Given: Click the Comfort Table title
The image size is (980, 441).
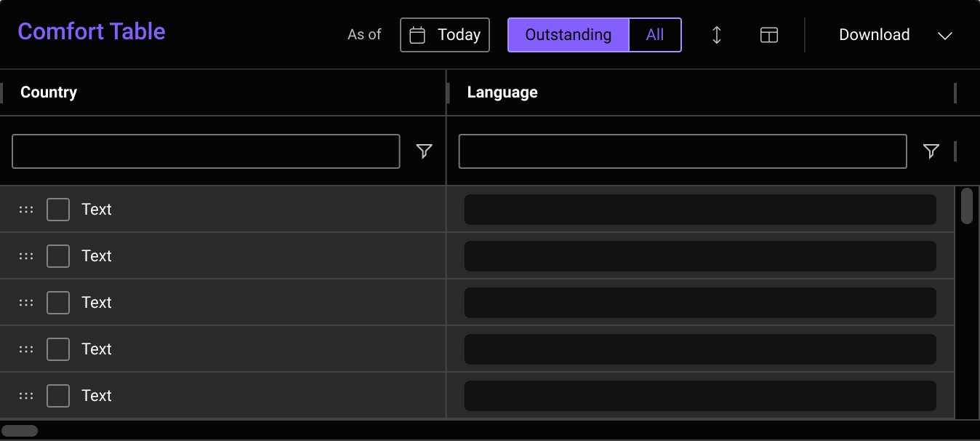Looking at the screenshot, I should (x=92, y=31).
